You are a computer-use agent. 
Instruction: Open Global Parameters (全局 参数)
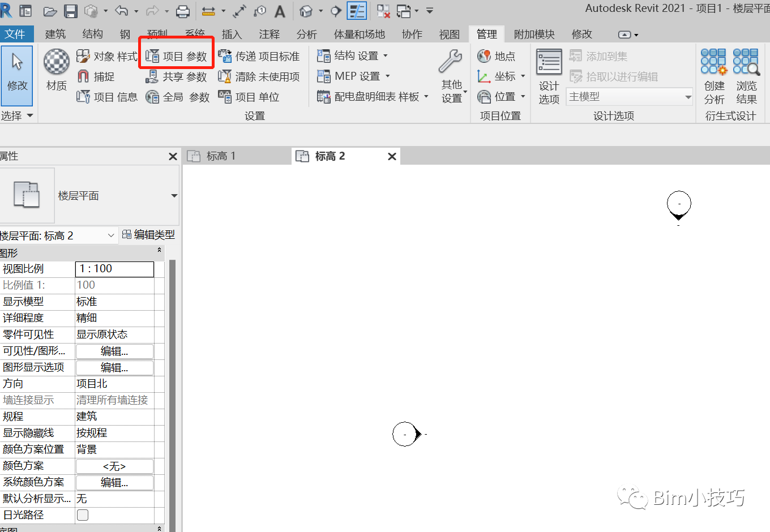pos(177,97)
